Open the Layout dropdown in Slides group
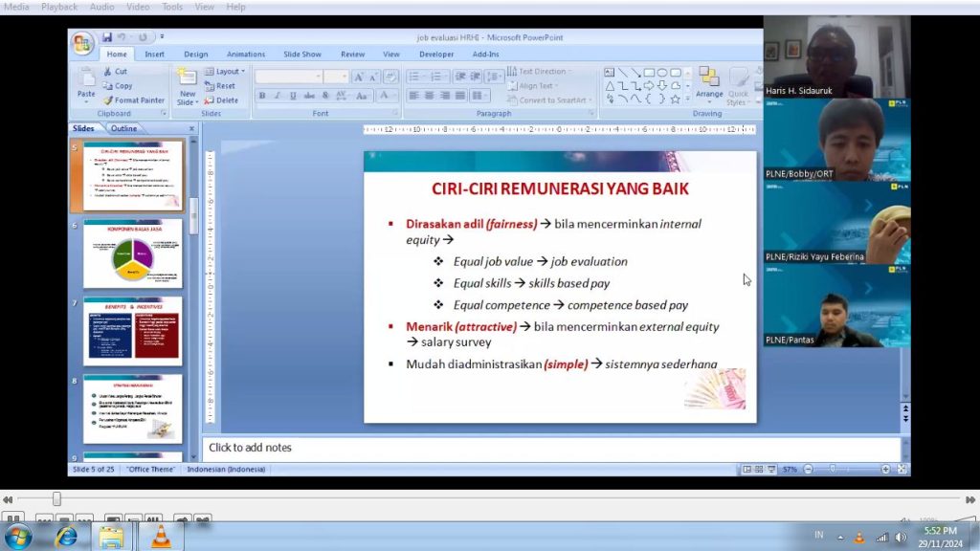This screenshot has width=980, height=551. (226, 72)
